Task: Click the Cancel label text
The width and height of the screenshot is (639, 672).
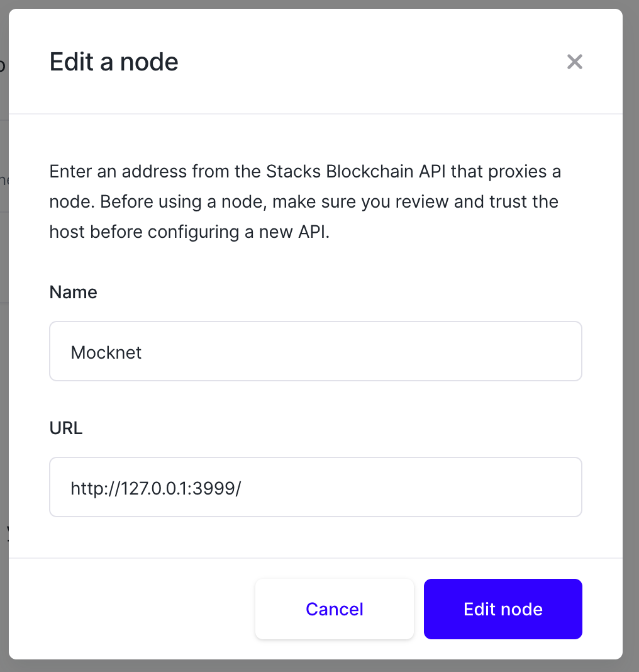Action: (x=334, y=608)
